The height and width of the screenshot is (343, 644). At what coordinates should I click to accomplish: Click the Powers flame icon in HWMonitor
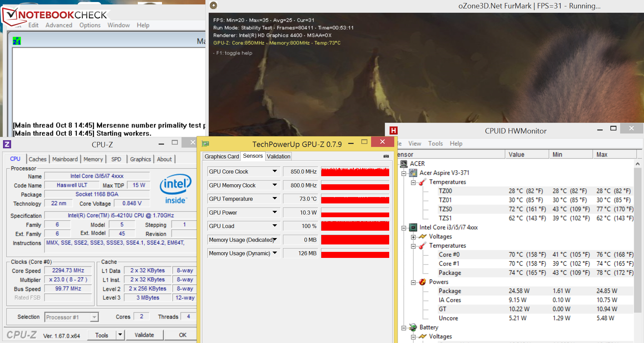point(422,282)
